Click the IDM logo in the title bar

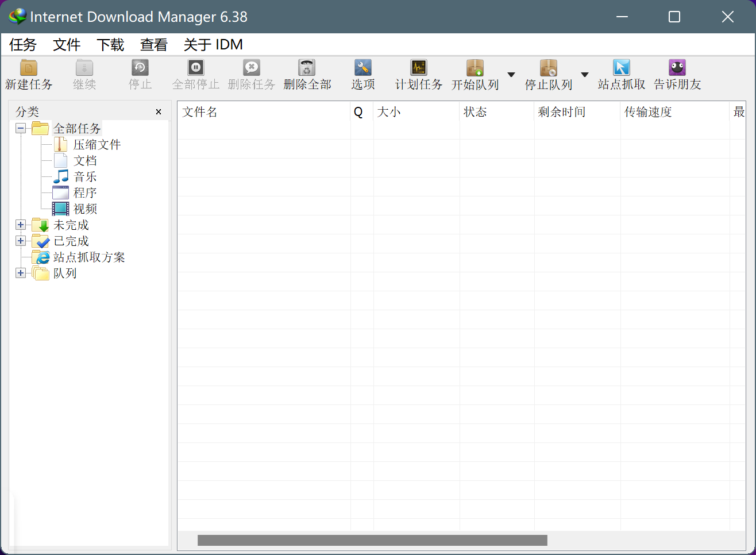click(18, 17)
